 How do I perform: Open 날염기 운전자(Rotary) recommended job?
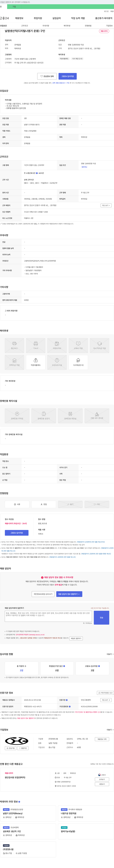28,813
